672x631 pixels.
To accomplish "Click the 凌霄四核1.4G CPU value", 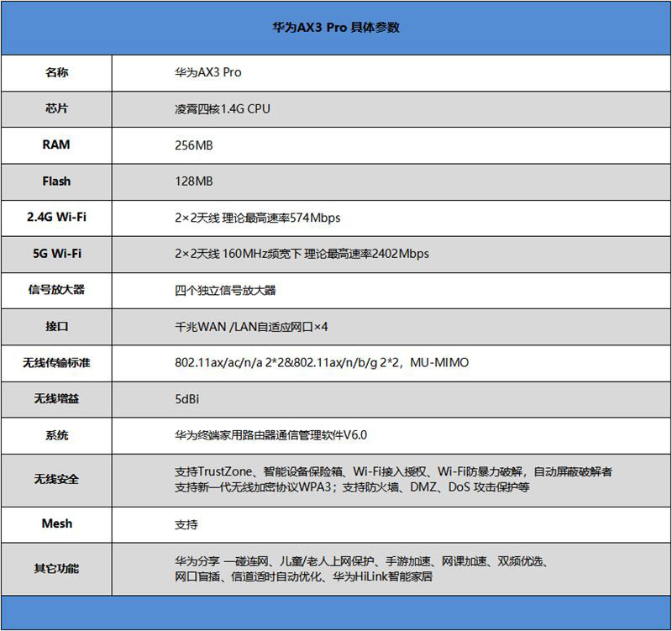I will click(223, 108).
